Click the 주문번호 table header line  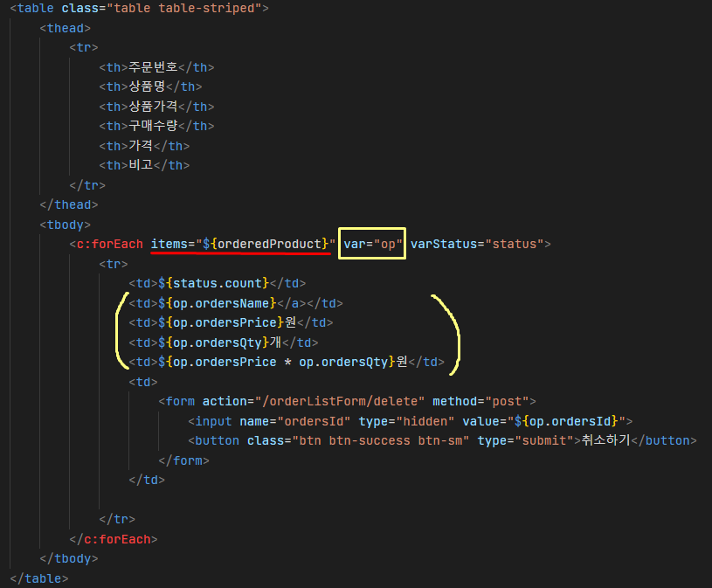coord(156,67)
